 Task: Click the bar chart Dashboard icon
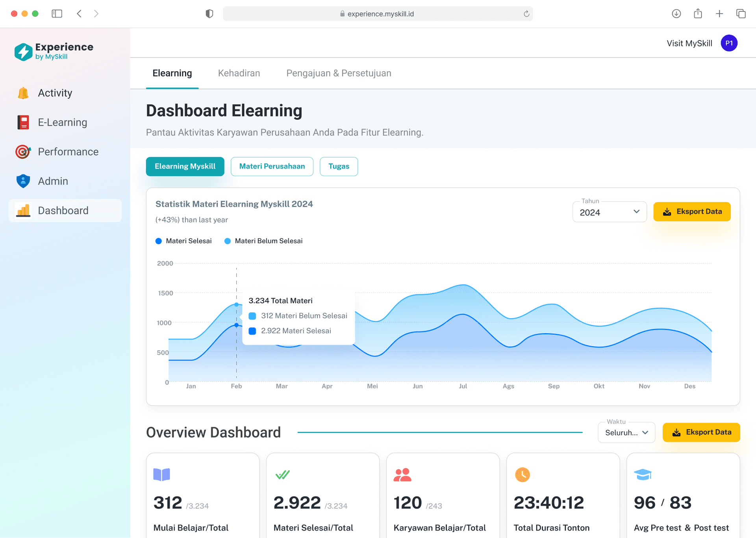23,210
